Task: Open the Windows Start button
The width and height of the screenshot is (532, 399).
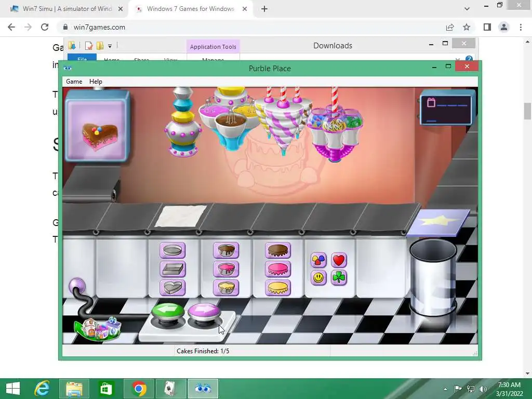Action: pyautogui.click(x=13, y=389)
